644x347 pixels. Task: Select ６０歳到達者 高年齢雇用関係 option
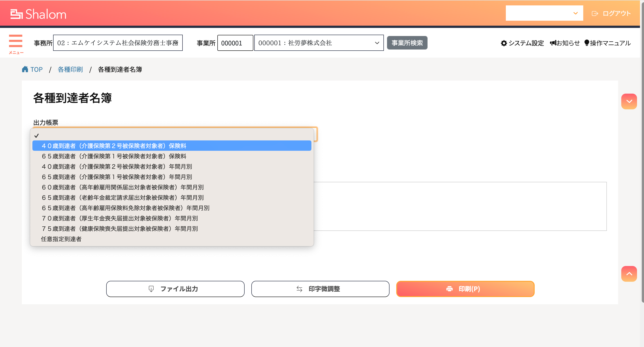pyautogui.click(x=172, y=187)
